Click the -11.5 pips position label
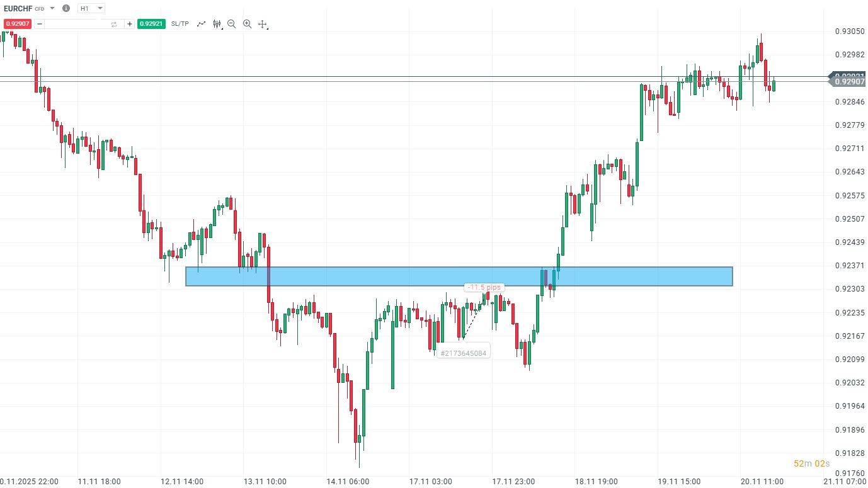The height and width of the screenshot is (488, 868). [484, 287]
